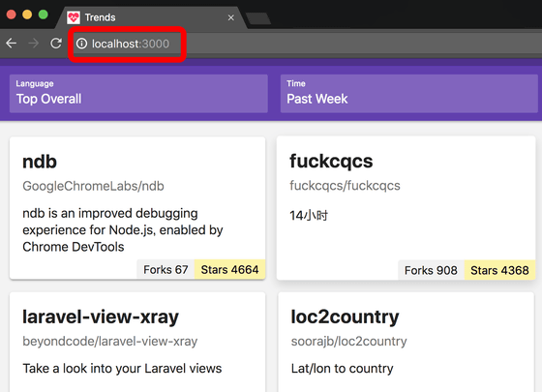542x392 pixels.
Task: Click the red macOS close window button
Action: tap(12, 15)
